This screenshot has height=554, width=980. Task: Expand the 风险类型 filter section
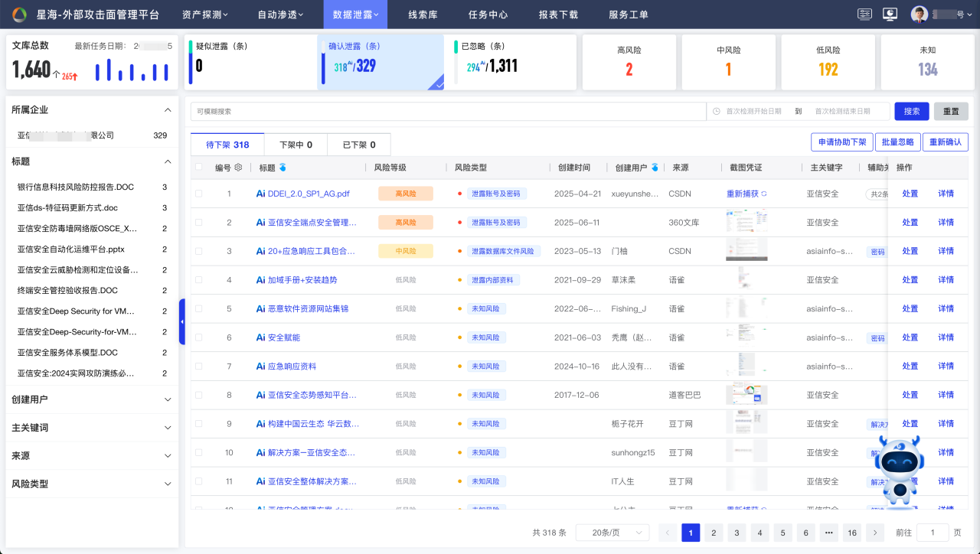tap(168, 484)
